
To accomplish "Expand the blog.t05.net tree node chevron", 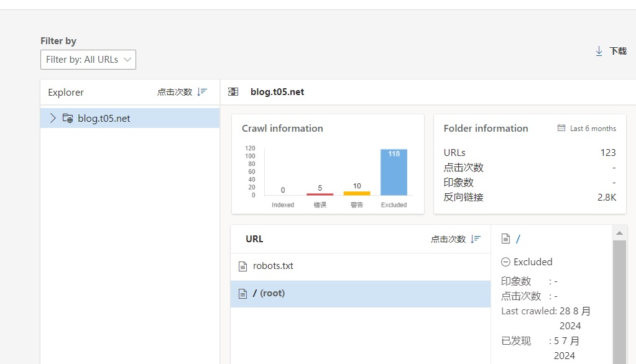I will (x=53, y=118).
